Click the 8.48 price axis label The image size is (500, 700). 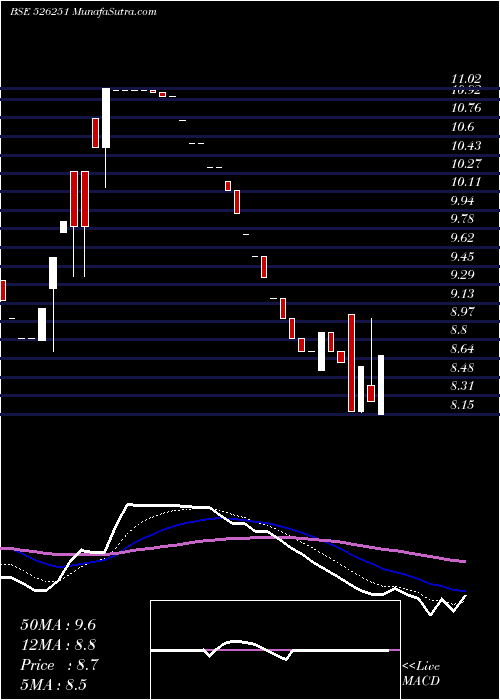[x=462, y=368]
